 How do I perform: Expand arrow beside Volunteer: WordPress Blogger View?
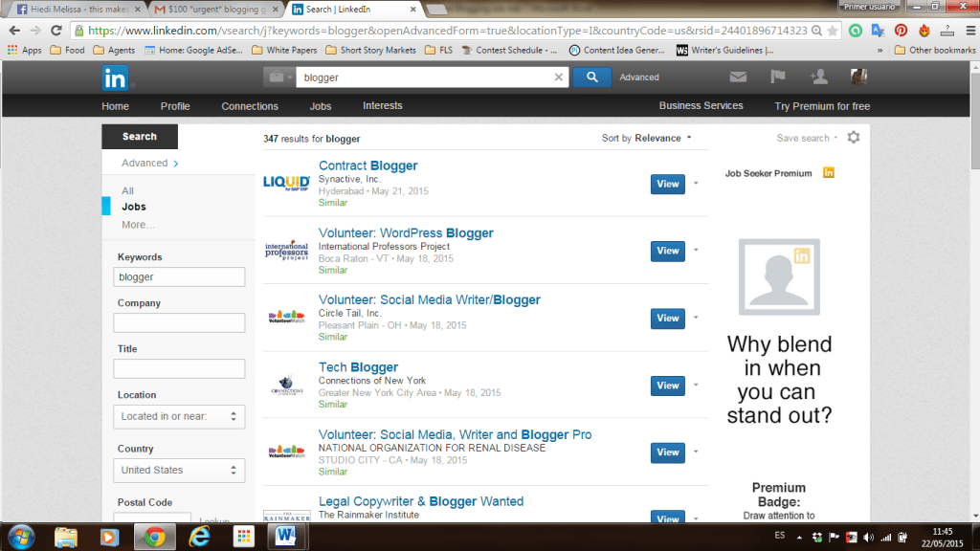696,251
